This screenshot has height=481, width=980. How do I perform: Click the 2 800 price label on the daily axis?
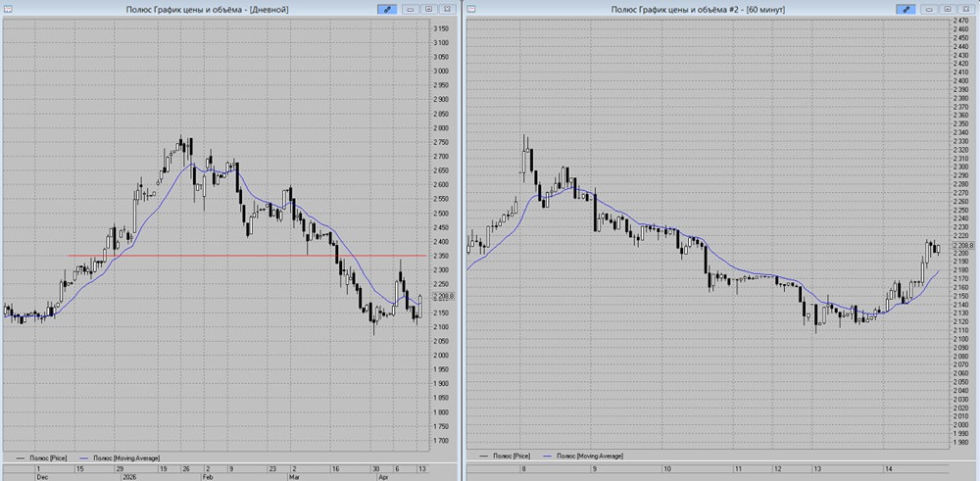pos(441,128)
